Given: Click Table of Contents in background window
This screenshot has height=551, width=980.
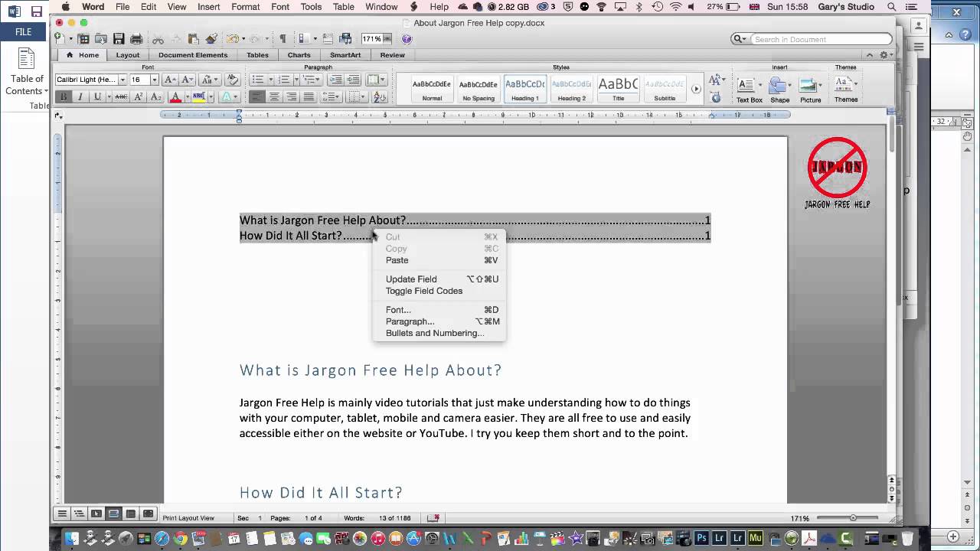Looking at the screenshot, I should click(x=27, y=73).
